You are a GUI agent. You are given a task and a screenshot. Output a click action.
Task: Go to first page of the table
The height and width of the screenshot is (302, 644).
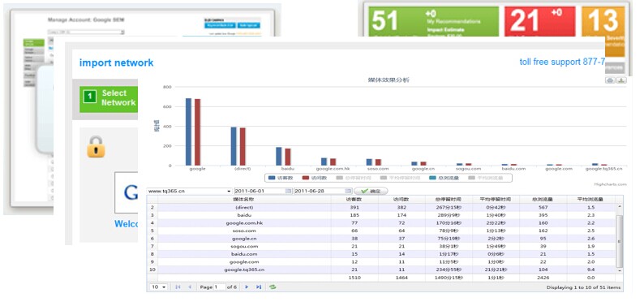pos(178,287)
